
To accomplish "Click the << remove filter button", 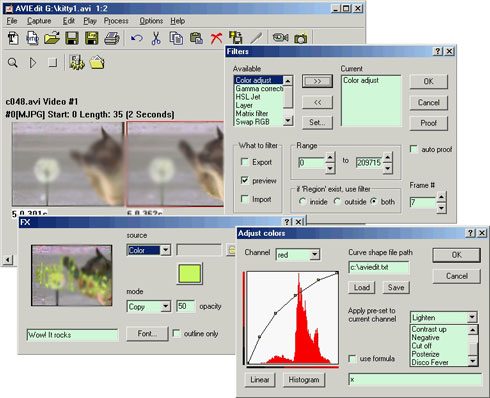I will click(x=317, y=102).
